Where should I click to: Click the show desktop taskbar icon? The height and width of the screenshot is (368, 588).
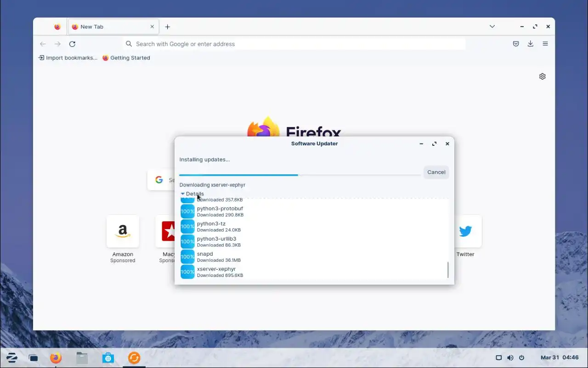[x=33, y=358]
